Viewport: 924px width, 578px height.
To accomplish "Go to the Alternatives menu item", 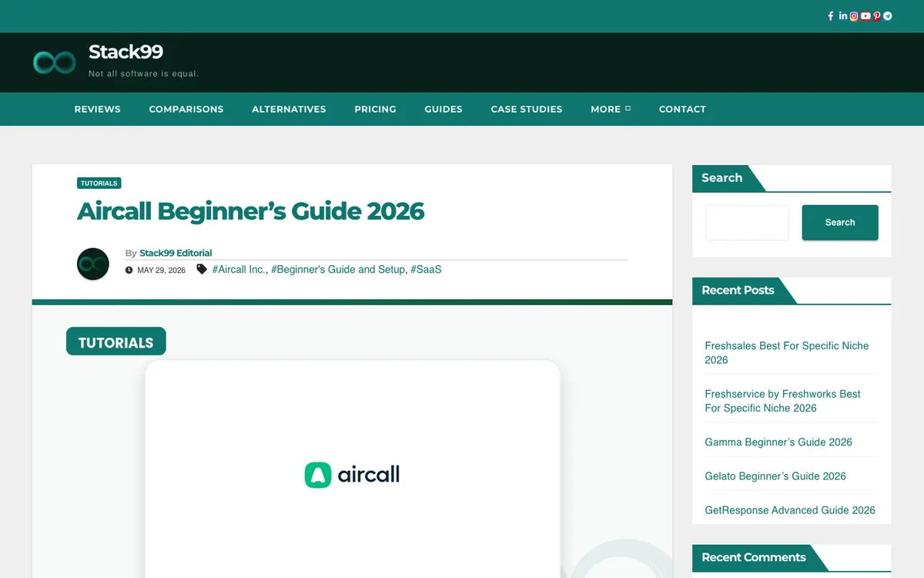I will (289, 109).
